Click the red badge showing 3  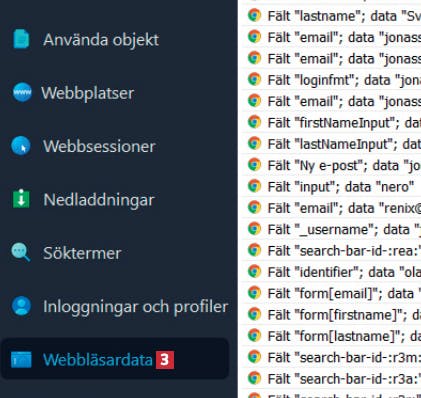point(165,360)
